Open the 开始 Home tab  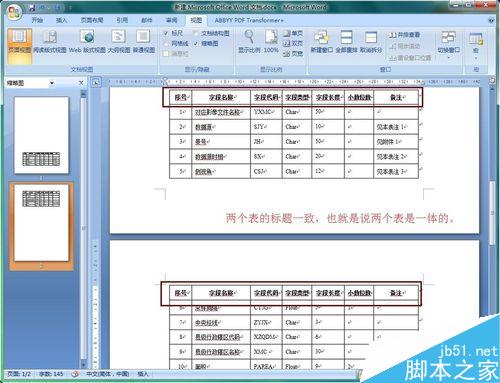point(37,20)
